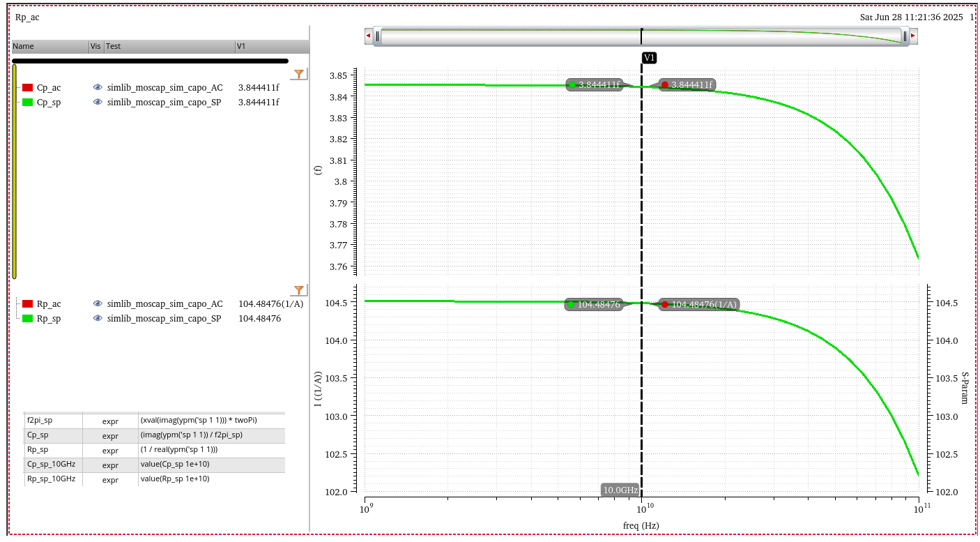Click the Test column header
Viewport: 980px width, 542px height.
(114, 47)
